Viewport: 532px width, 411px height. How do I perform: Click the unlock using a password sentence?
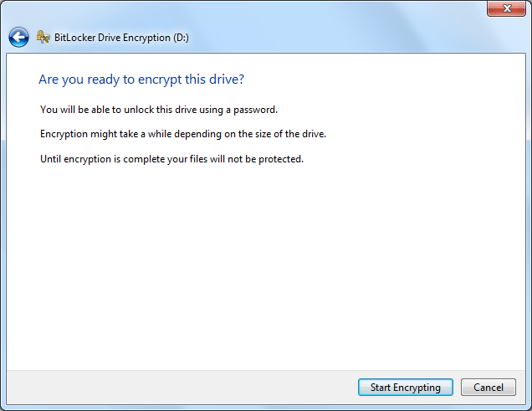tap(159, 110)
